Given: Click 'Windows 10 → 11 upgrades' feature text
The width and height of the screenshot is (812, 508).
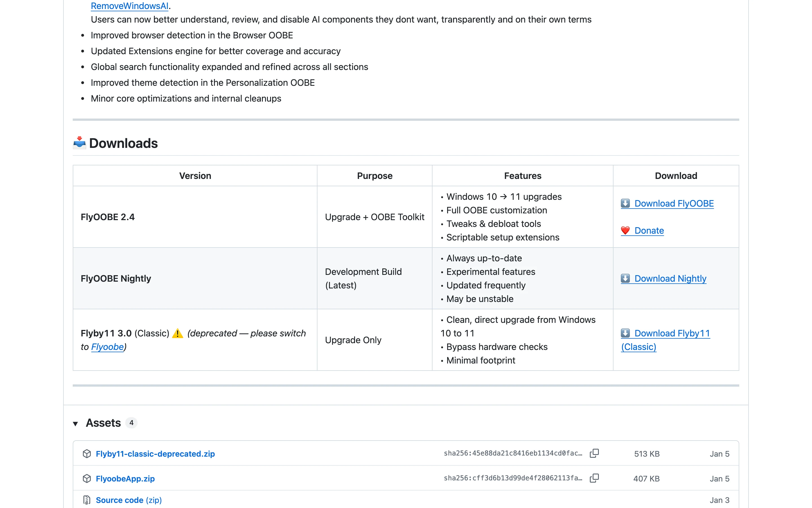Looking at the screenshot, I should [x=504, y=197].
